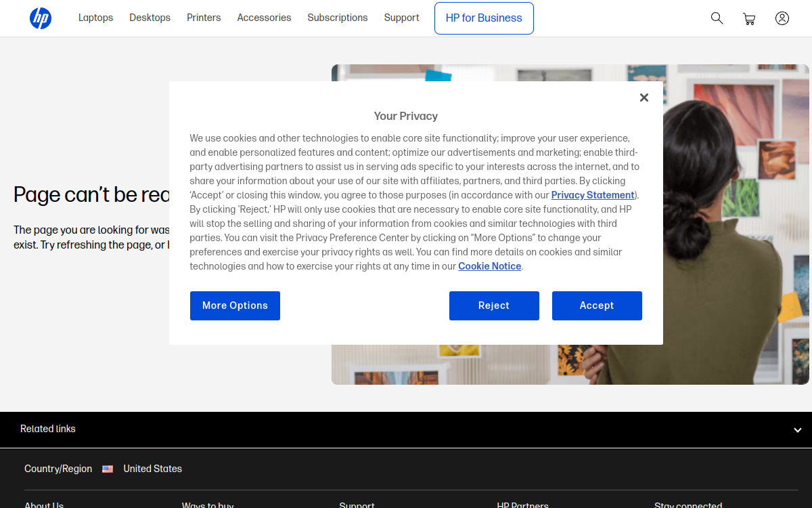Close the Your Privacy dialog

point(644,98)
